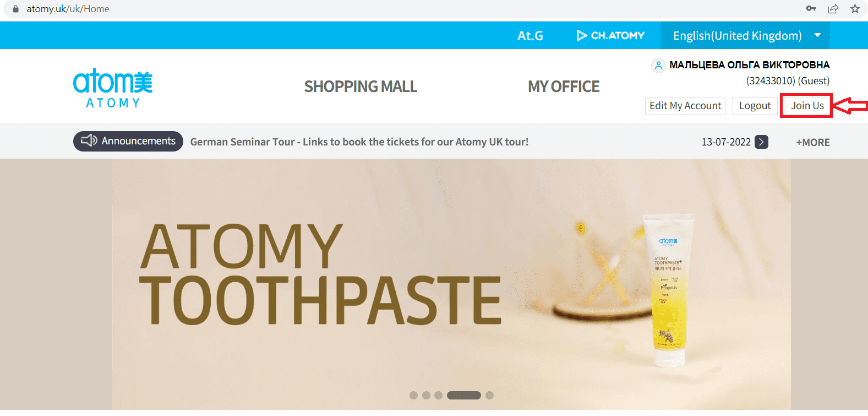868x416 pixels.
Task: Expand the English(United Kingdom) language dropdown
Action: tap(745, 35)
